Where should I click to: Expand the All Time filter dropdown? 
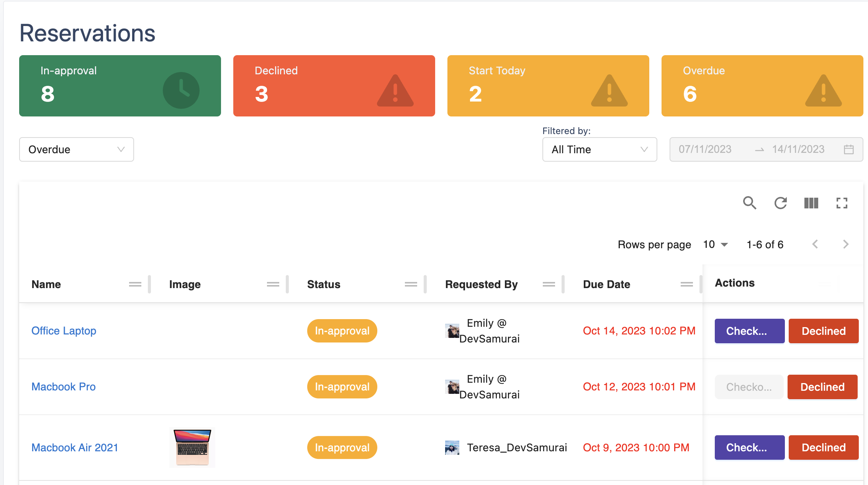[x=599, y=149]
